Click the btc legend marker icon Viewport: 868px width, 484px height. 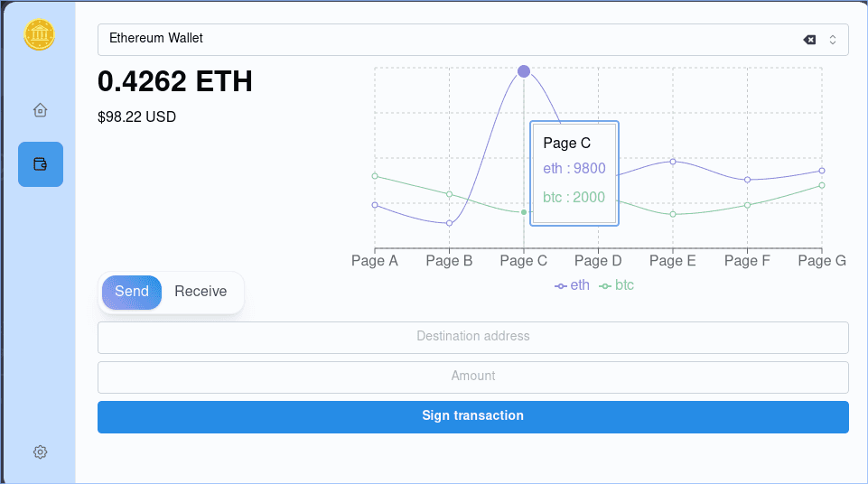[605, 286]
